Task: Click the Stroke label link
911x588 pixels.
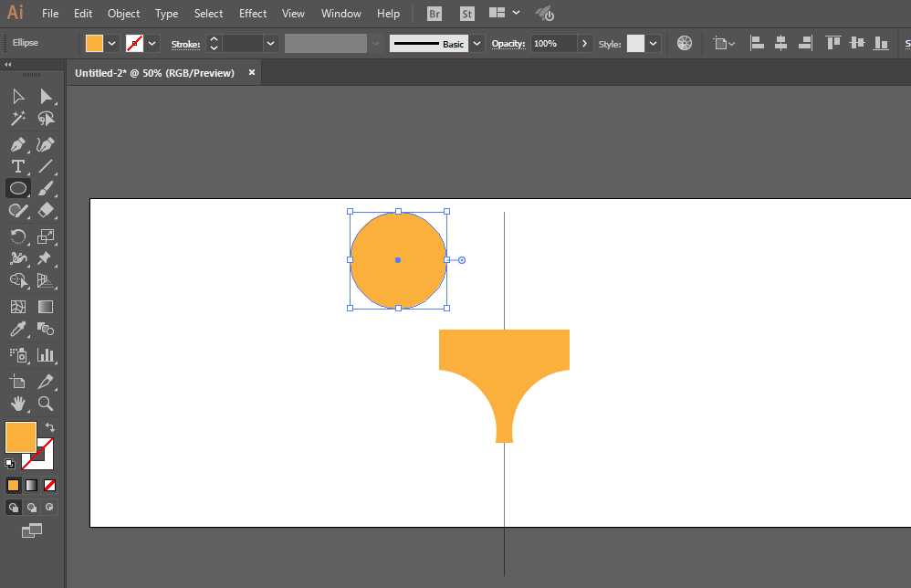Action: [x=185, y=44]
